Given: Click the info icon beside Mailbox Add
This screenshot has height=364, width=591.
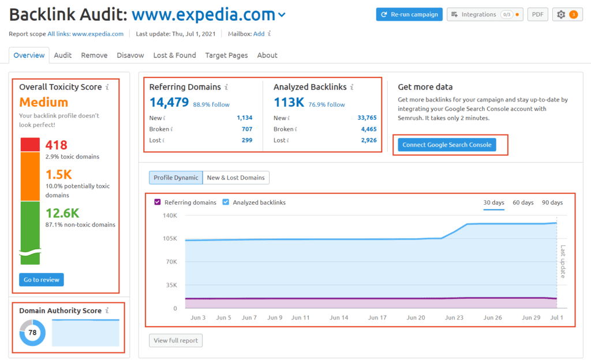Looking at the screenshot, I should [x=269, y=33].
